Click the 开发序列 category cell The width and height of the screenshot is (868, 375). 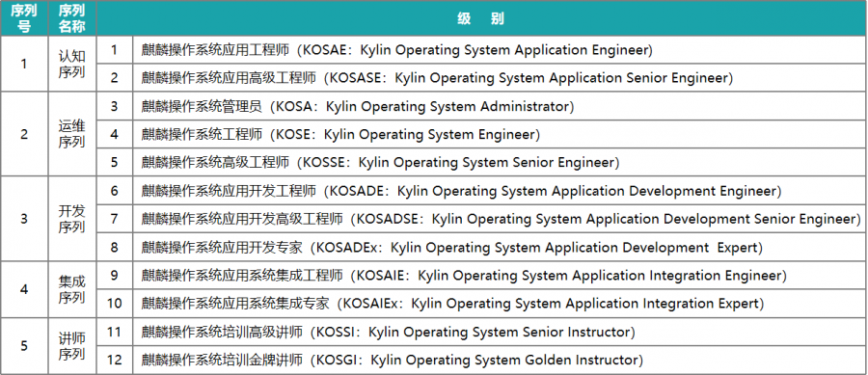coord(72,219)
